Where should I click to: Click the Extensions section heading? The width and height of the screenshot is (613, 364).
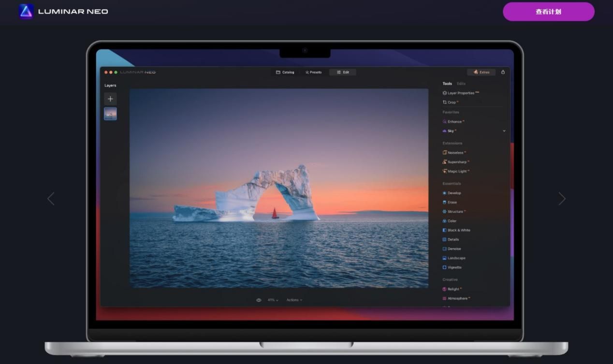click(x=452, y=143)
